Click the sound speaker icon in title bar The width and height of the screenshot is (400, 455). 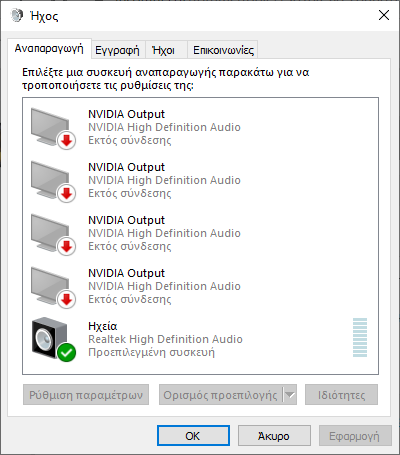click(16, 15)
